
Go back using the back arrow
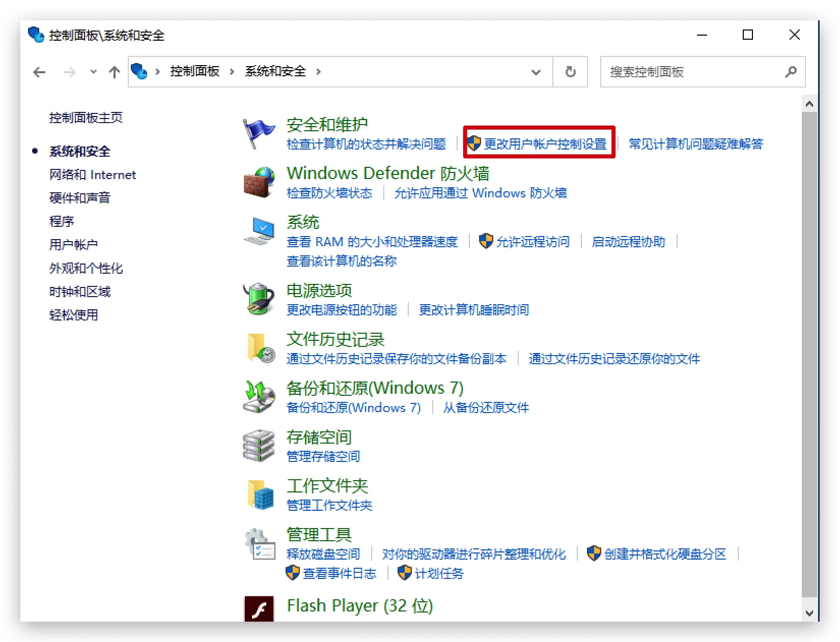40,72
